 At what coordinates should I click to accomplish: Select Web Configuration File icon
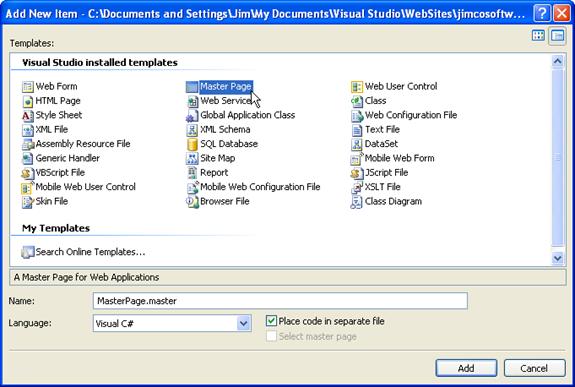357,115
